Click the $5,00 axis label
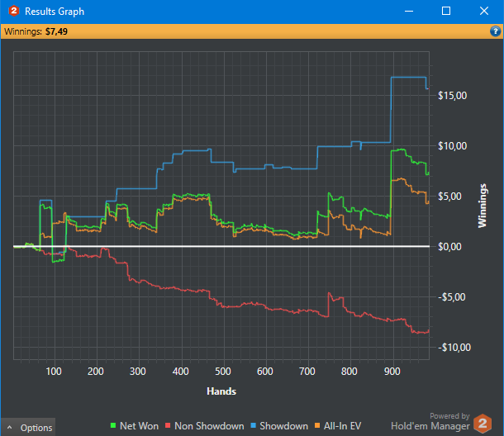 (449, 196)
